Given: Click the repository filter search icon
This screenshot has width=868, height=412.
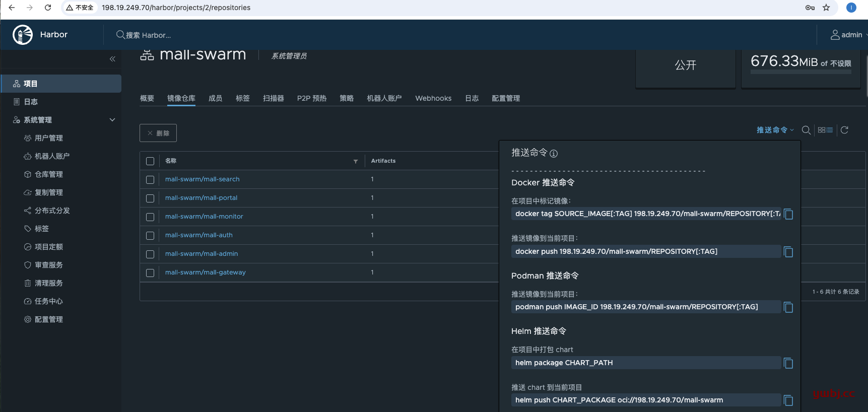Looking at the screenshot, I should (806, 130).
